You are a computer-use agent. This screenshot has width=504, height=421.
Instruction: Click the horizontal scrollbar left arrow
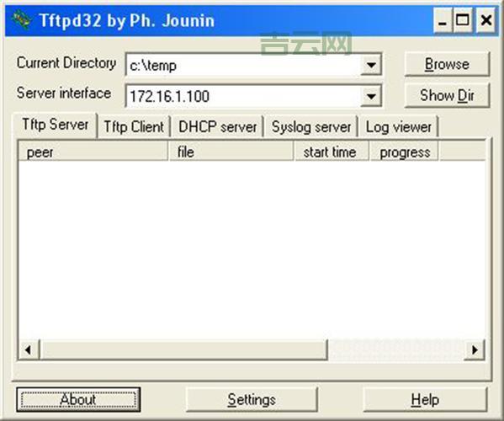point(29,349)
